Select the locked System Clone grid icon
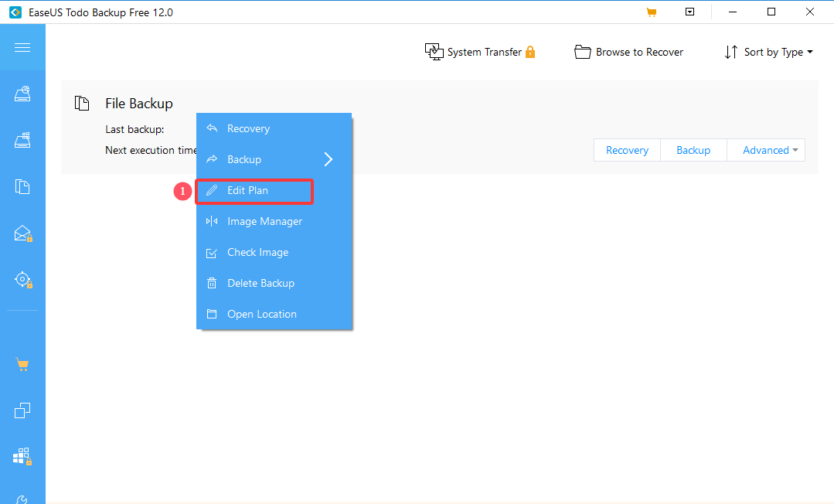834x504 pixels. coord(22,456)
